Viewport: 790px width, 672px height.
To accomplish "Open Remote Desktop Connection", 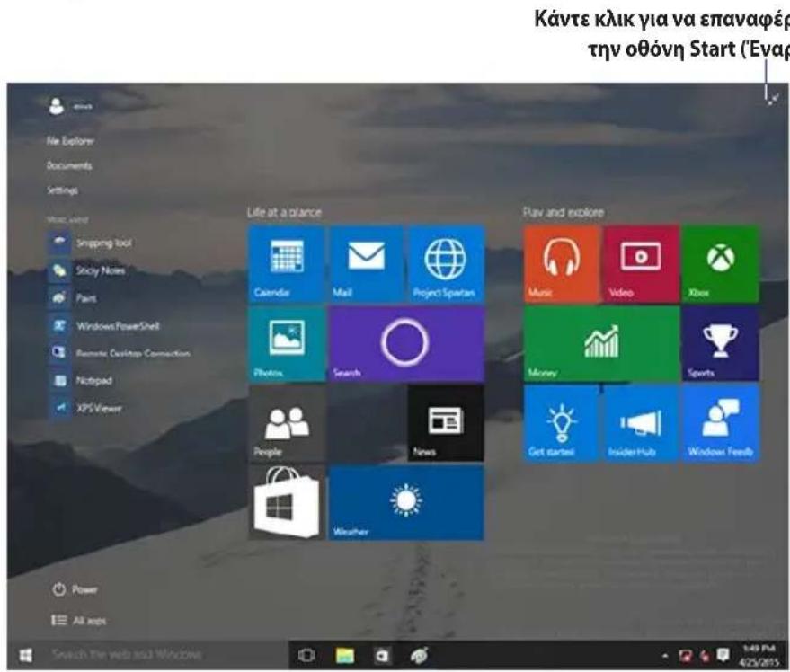I will 120,353.
